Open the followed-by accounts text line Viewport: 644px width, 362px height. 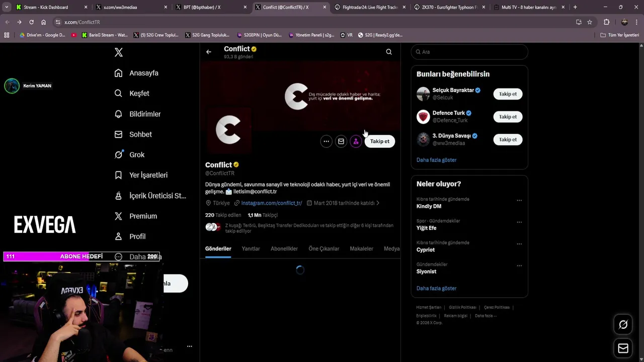[x=309, y=228]
